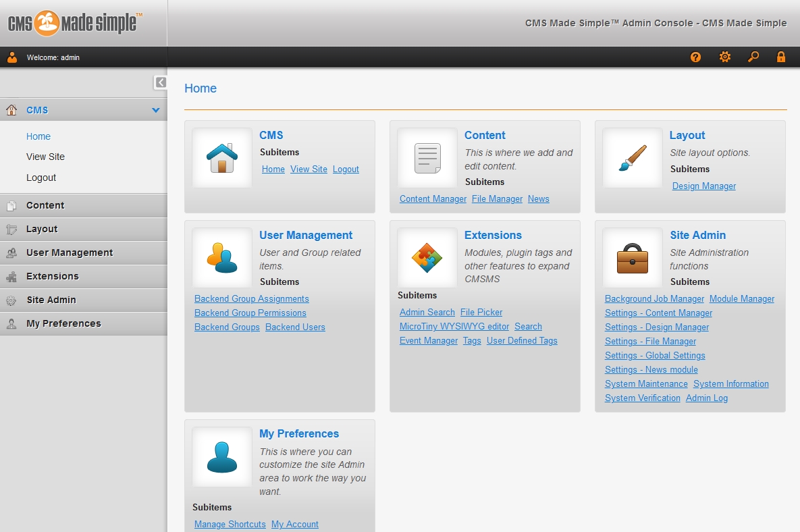Expand the Site Admin sidebar section
The width and height of the screenshot is (800, 532).
84,300
